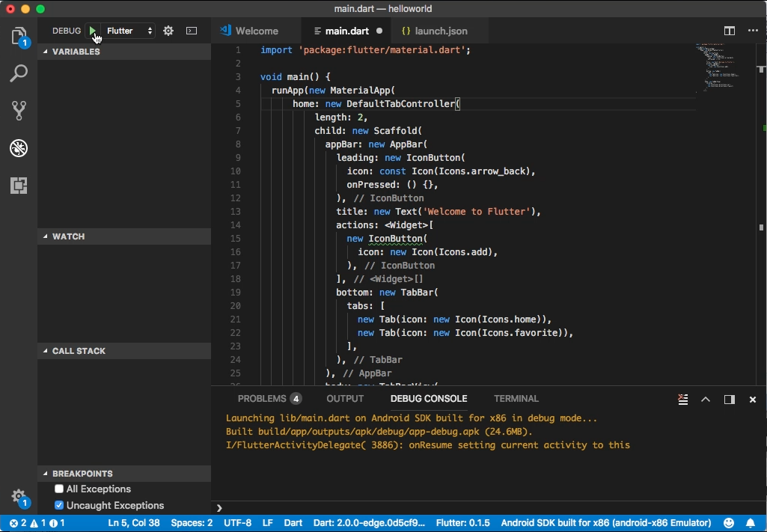The image size is (767, 532).
Task: Open the Manage gear in activity bar
Action: [x=19, y=496]
